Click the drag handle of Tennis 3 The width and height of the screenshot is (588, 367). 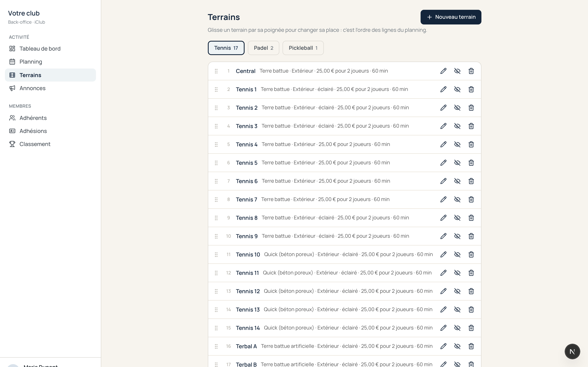[216, 126]
